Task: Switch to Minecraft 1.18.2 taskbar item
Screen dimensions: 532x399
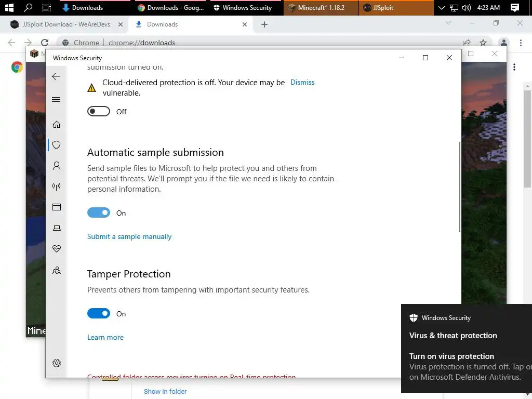Action: [x=321, y=7]
